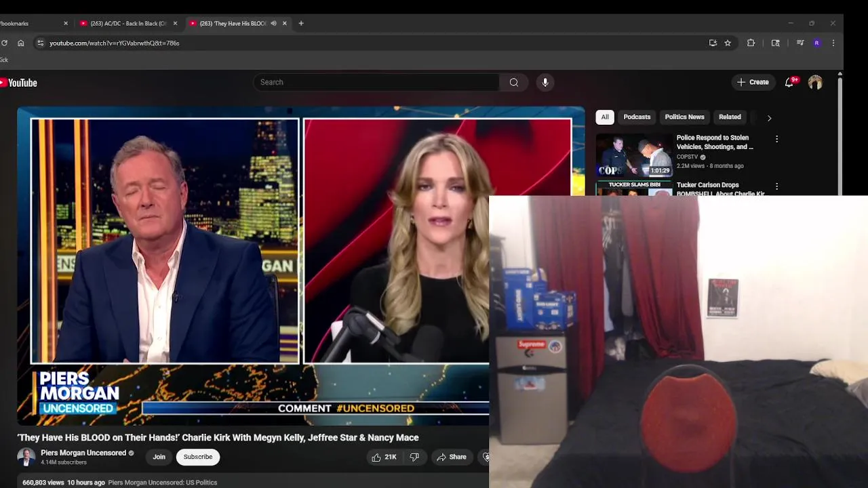Show more filter chips arrow
The width and height of the screenshot is (868, 488).
coord(769,118)
